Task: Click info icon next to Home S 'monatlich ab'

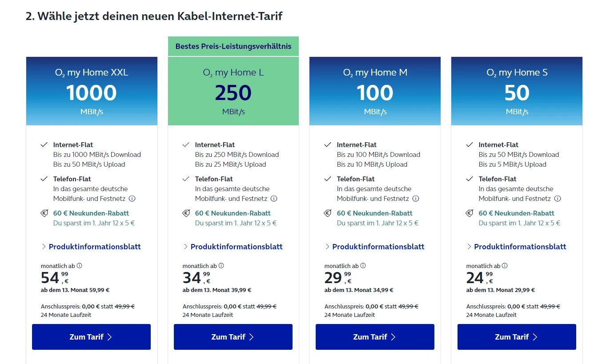Action: (505, 266)
